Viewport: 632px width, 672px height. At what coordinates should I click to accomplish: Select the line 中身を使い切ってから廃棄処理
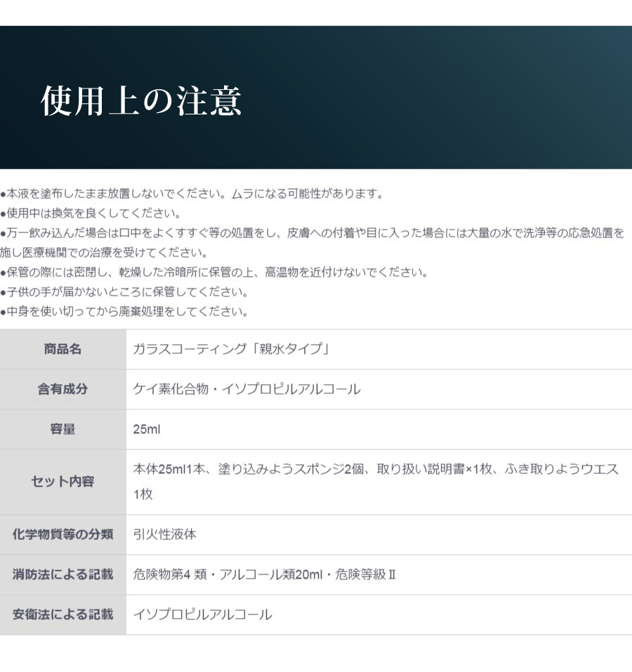click(x=125, y=312)
